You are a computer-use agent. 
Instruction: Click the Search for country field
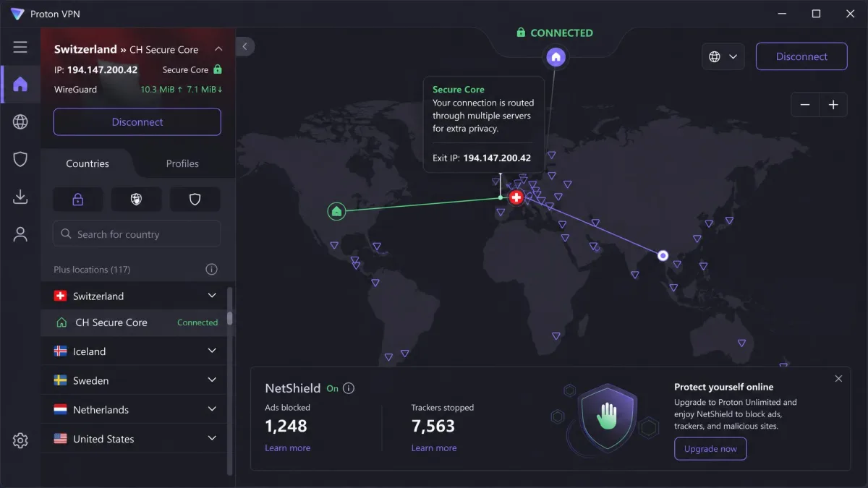(x=137, y=234)
